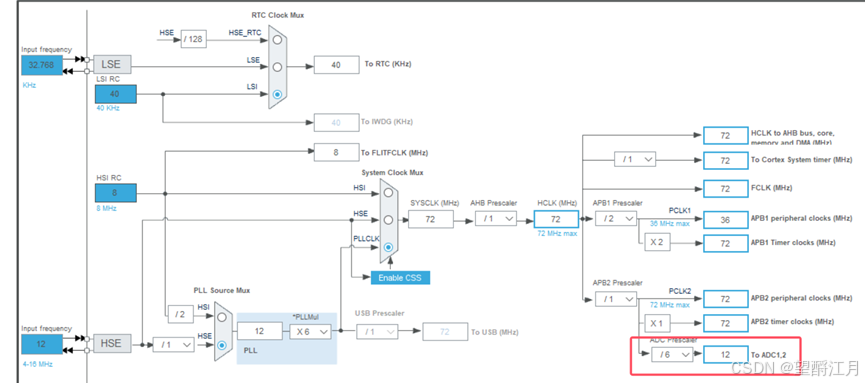This screenshot has height=383, width=865.
Task: Click the APB2 peripheral clocks 72 box
Action: coord(725,299)
